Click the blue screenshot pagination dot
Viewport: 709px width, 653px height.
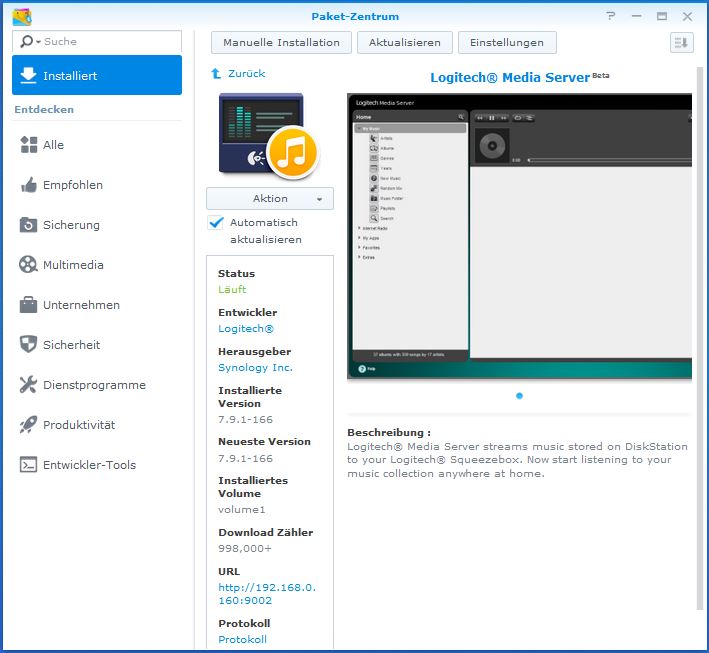(520, 396)
